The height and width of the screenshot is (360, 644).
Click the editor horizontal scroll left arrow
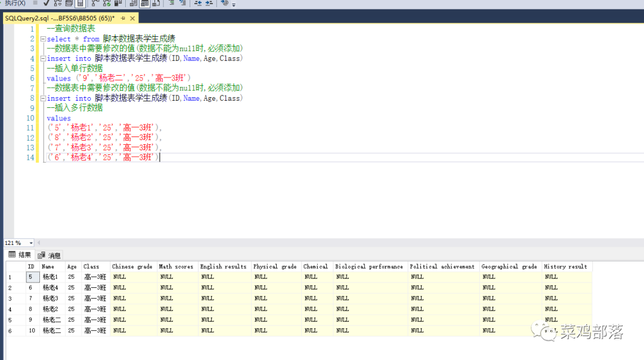39,243
